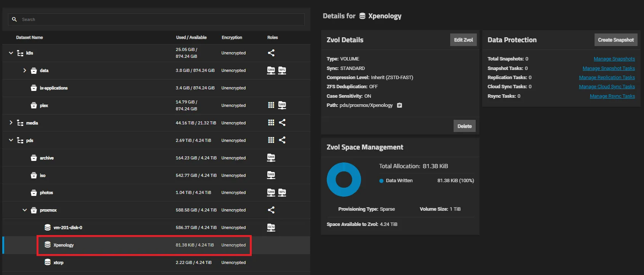Click the SMB share icon in the archive row
The width and height of the screenshot is (644, 275).
(x=271, y=158)
